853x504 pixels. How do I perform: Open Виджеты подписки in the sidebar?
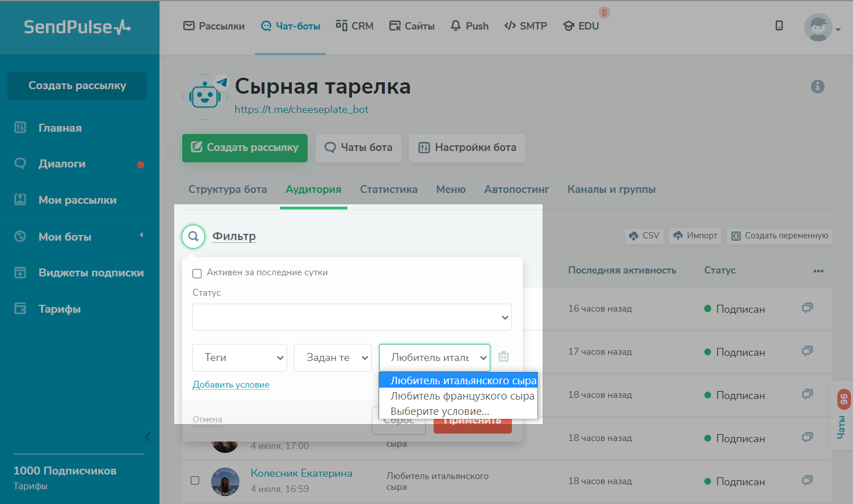point(91,272)
